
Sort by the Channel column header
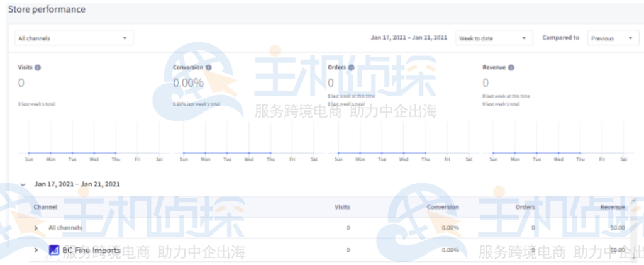tap(46, 206)
